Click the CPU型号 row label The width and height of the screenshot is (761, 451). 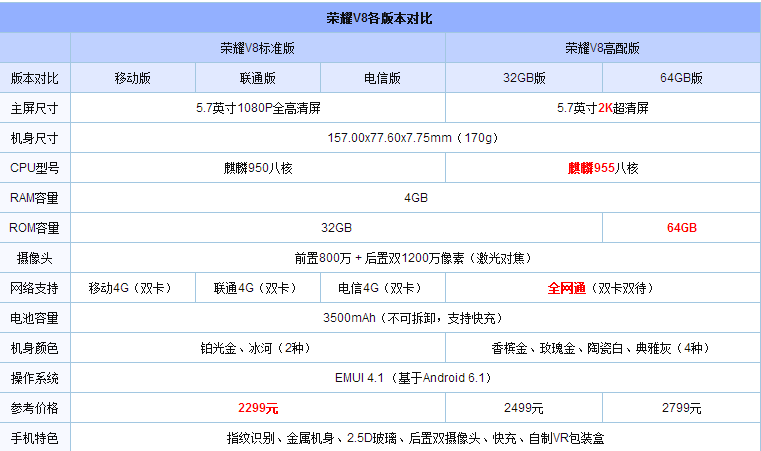coord(34,168)
